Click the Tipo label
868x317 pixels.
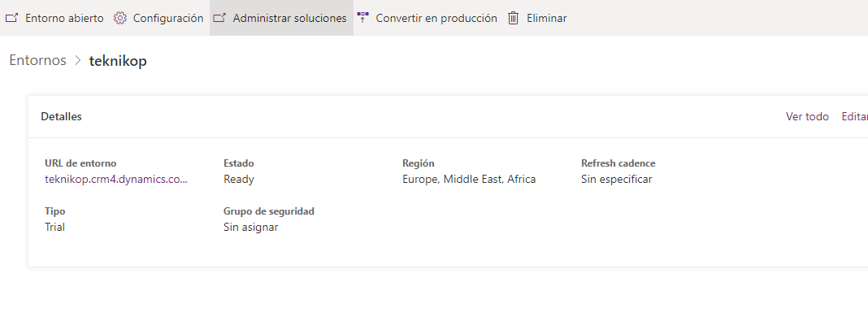(x=54, y=211)
